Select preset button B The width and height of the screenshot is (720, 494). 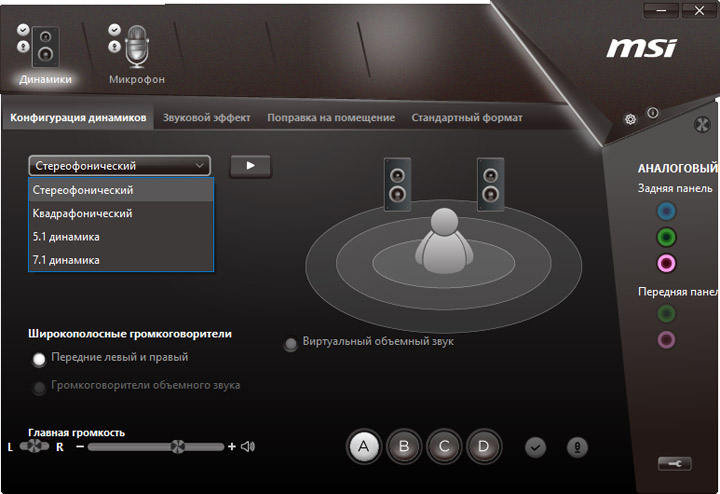coord(404,446)
